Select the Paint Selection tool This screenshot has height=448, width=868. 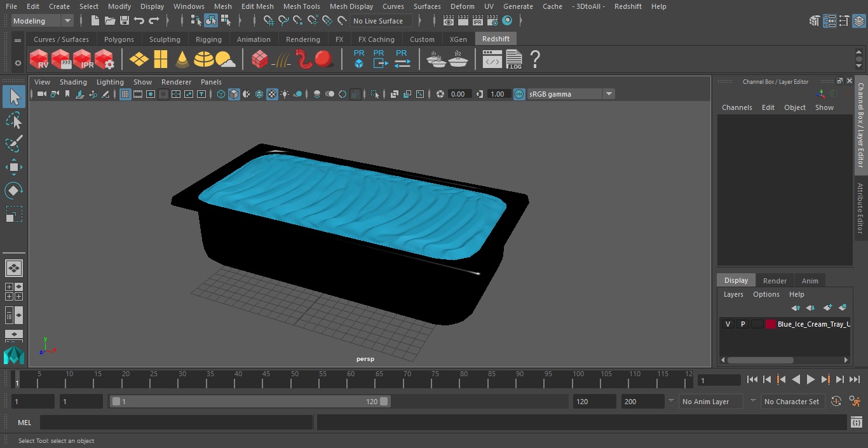point(13,144)
